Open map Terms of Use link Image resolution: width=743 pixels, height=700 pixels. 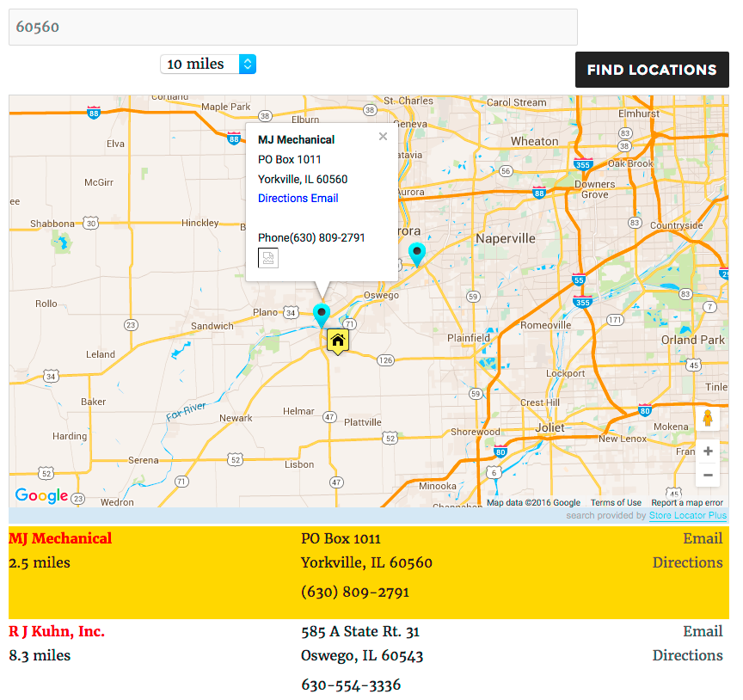616,503
